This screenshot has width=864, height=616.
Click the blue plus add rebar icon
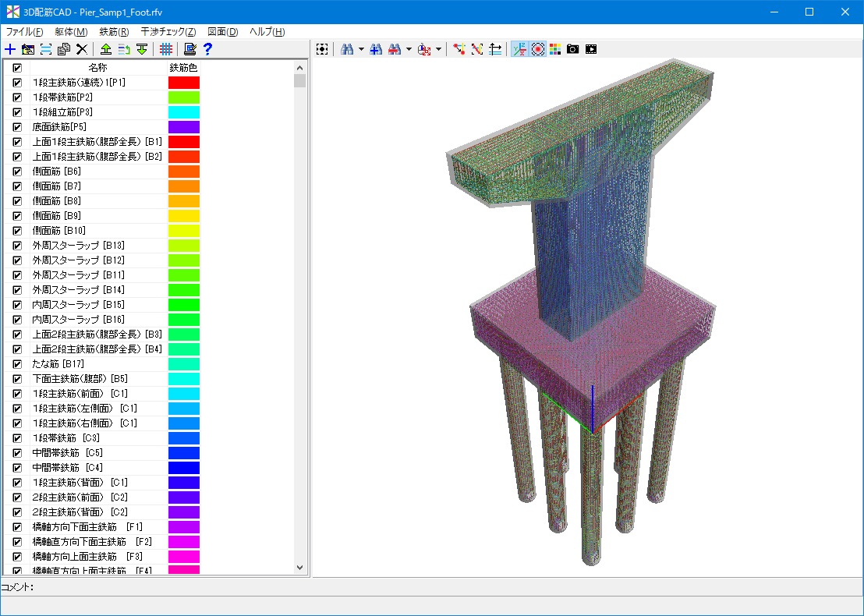coord(10,50)
